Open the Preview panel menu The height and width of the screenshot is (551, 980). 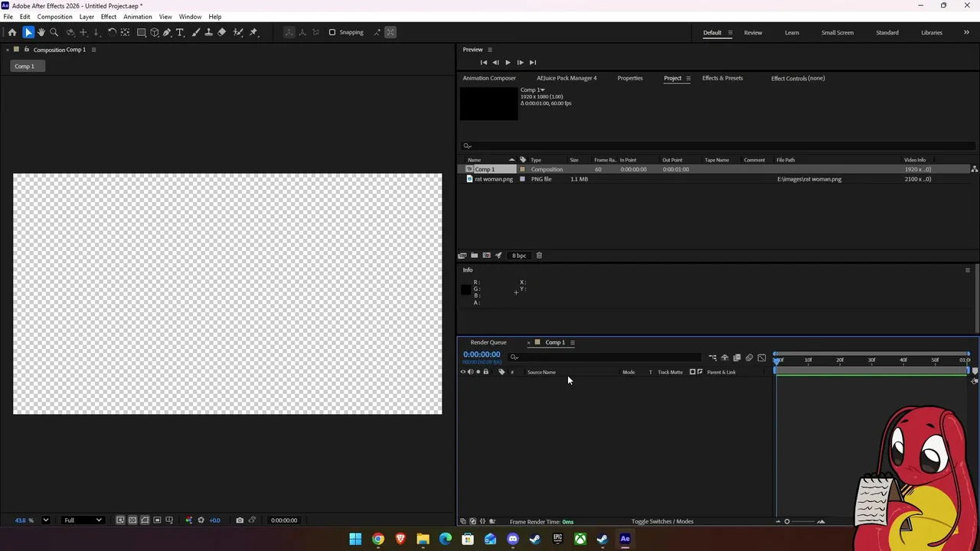[490, 50]
